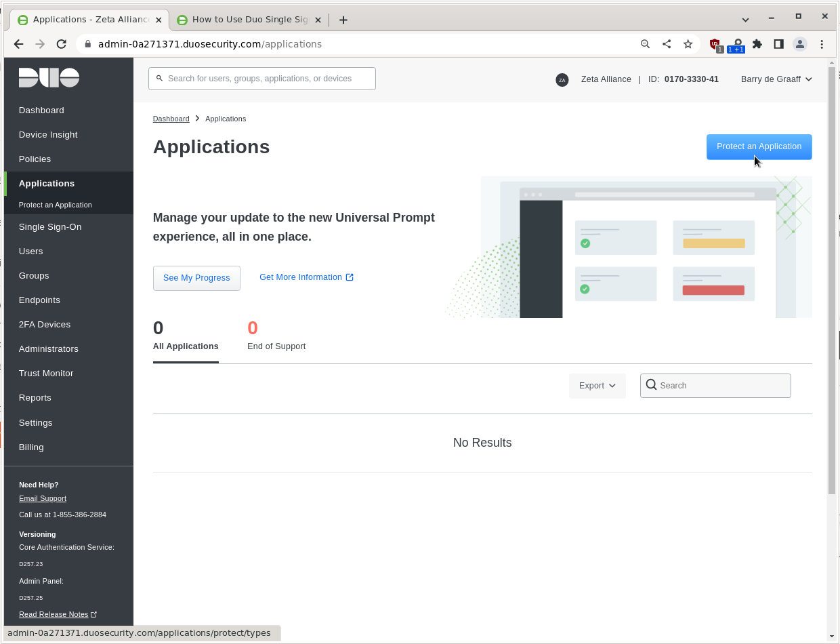The height and width of the screenshot is (644, 840).
Task: Switch to the How to Use Duo Single Sign tab
Action: coord(249,20)
